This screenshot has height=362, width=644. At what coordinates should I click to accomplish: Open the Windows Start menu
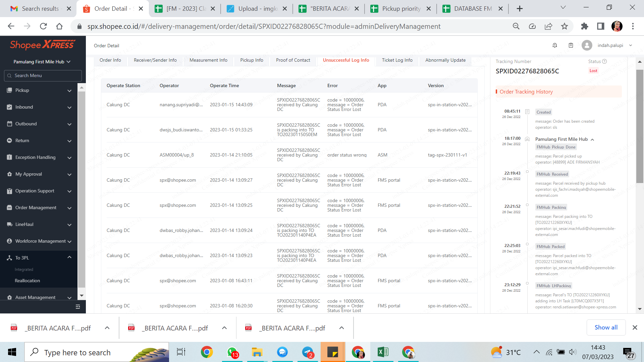12,352
